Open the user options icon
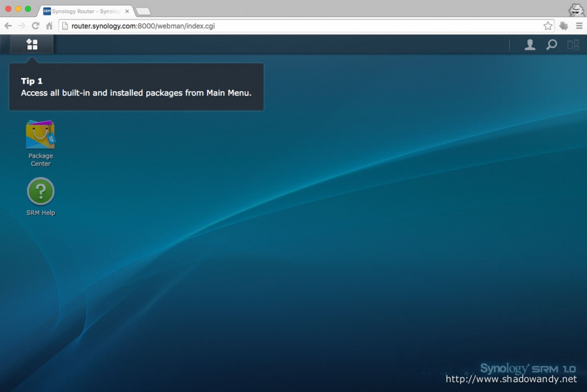Screen dimensions: 587x392 tap(530, 45)
